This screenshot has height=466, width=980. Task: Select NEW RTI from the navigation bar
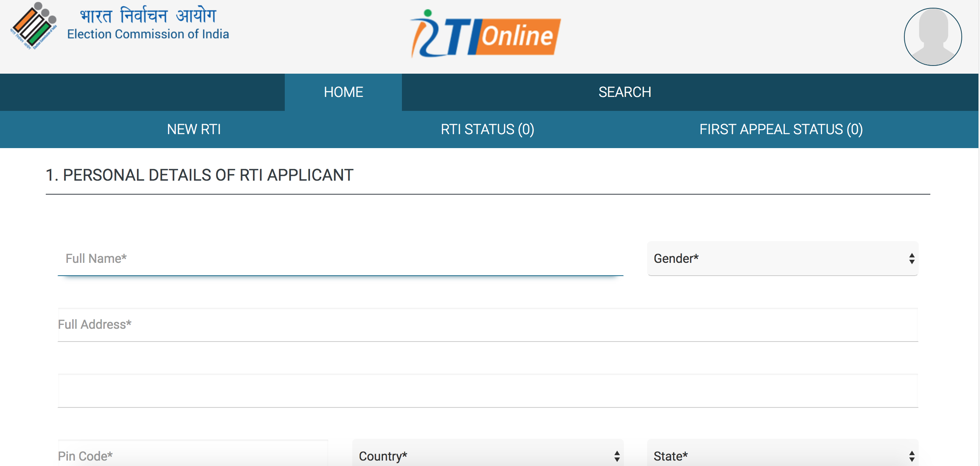(193, 129)
